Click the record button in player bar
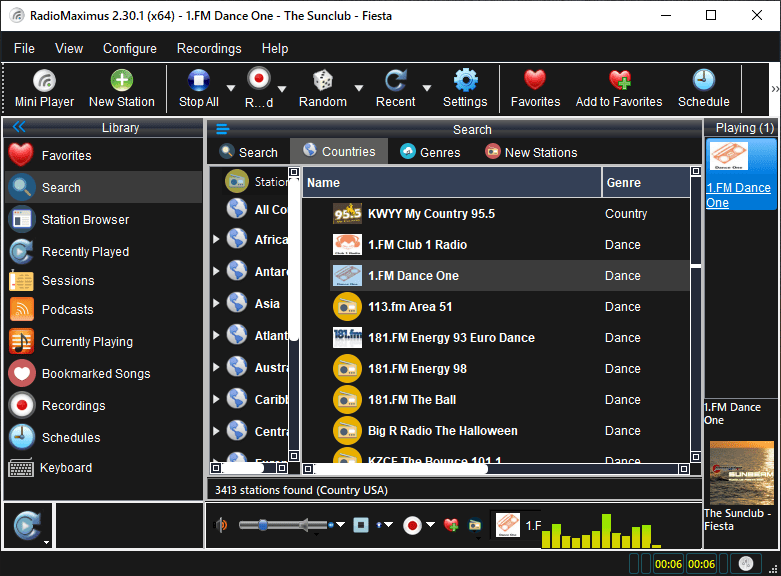This screenshot has width=781, height=576. tap(412, 525)
